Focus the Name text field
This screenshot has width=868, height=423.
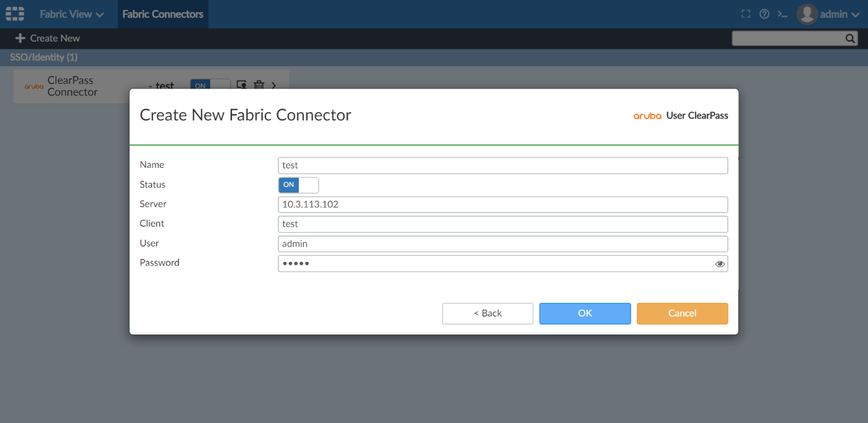tap(502, 165)
